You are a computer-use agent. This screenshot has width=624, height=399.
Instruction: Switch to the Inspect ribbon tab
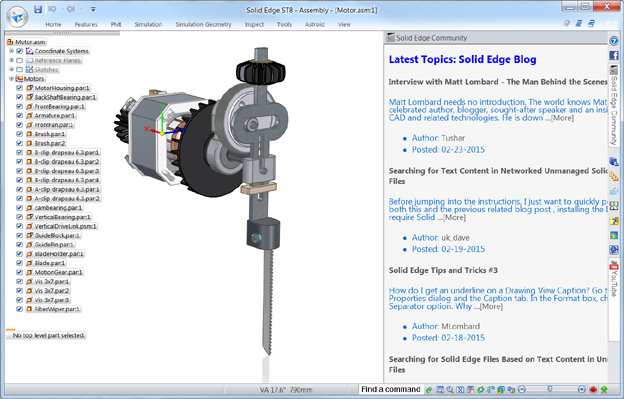(x=254, y=24)
